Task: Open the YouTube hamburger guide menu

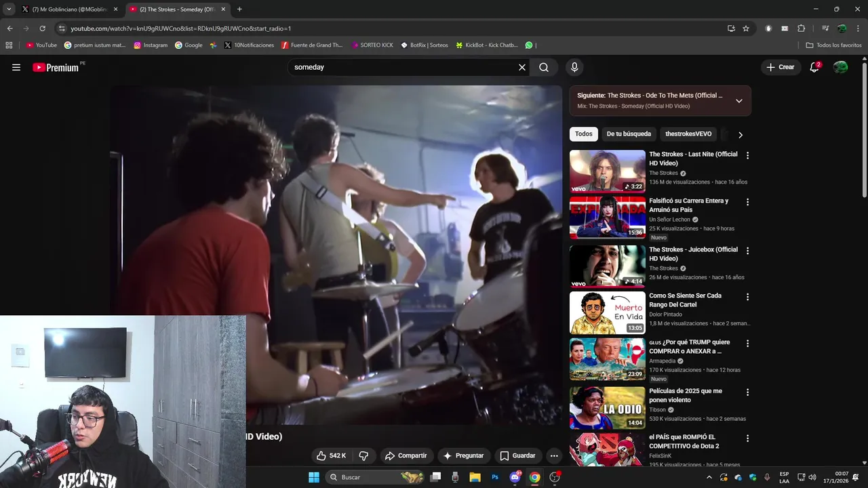Action: (16, 67)
